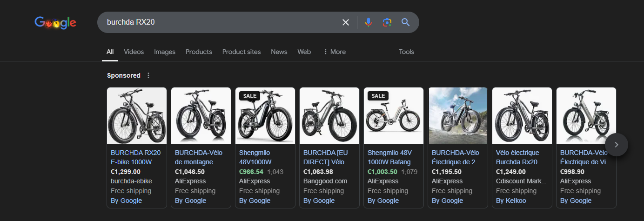644x221 pixels.
Task: Click the SALE badge on the €966.54 bike
Action: 249,96
